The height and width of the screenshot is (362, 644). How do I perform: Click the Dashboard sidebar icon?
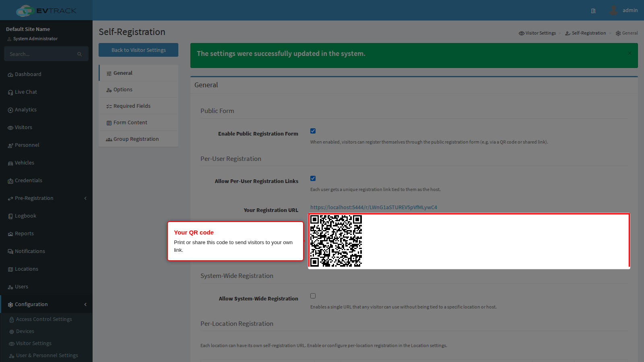(10, 75)
